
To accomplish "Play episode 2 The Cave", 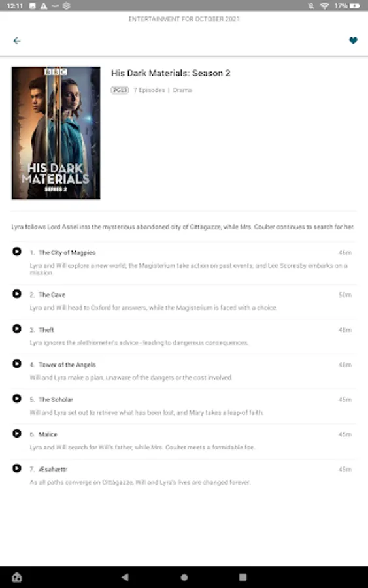I will click(17, 293).
